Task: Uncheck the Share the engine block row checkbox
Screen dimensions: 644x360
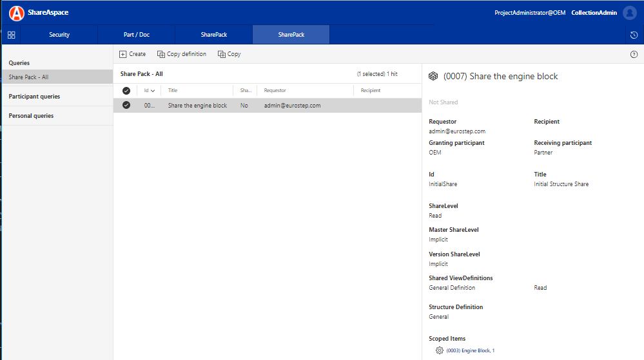Action: pos(126,105)
